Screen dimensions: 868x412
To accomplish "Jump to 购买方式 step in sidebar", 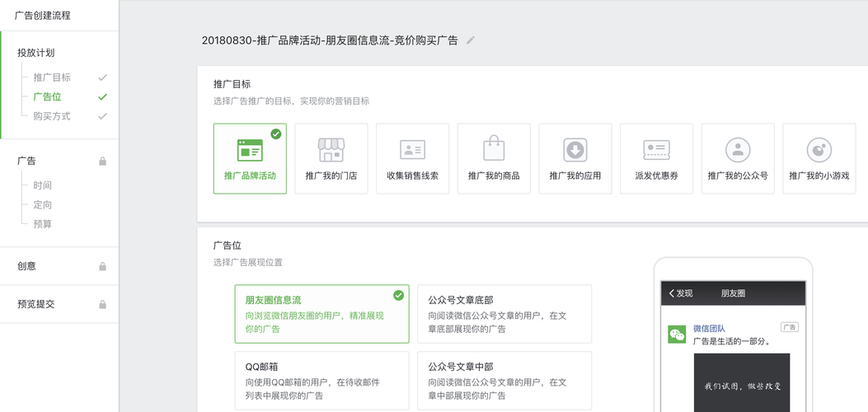I will click(x=52, y=116).
